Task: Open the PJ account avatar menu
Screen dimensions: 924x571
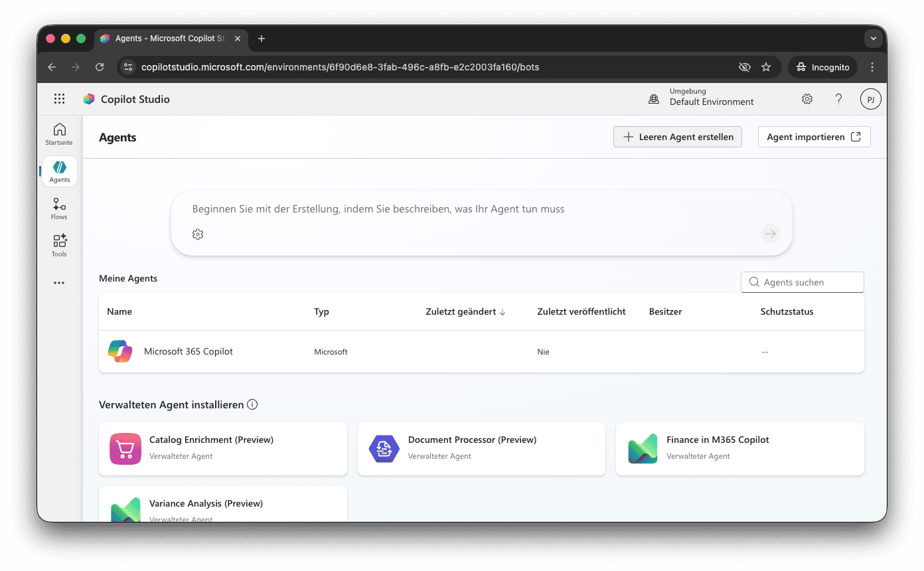Action: click(x=871, y=99)
